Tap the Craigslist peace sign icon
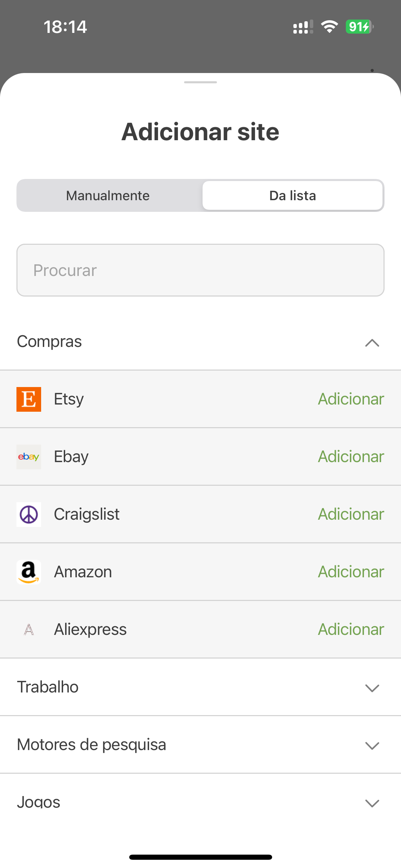 pyautogui.click(x=29, y=515)
